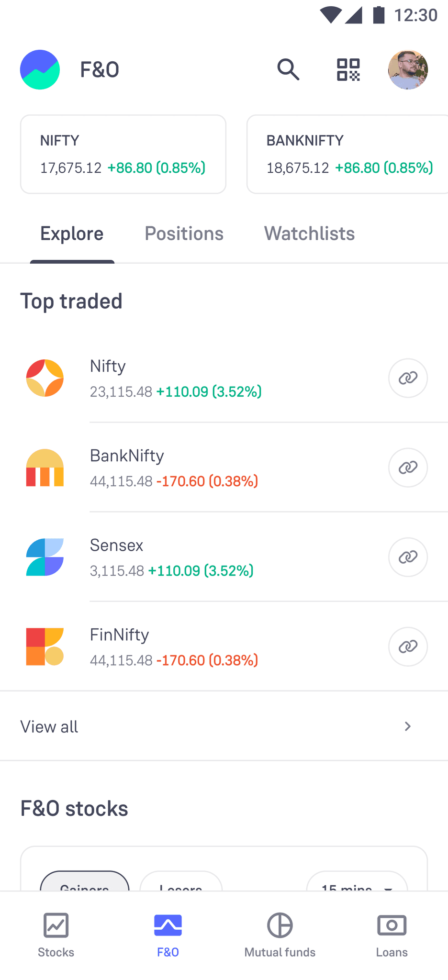
Task: Click the link icon next to BankNifty
Action: (x=408, y=468)
